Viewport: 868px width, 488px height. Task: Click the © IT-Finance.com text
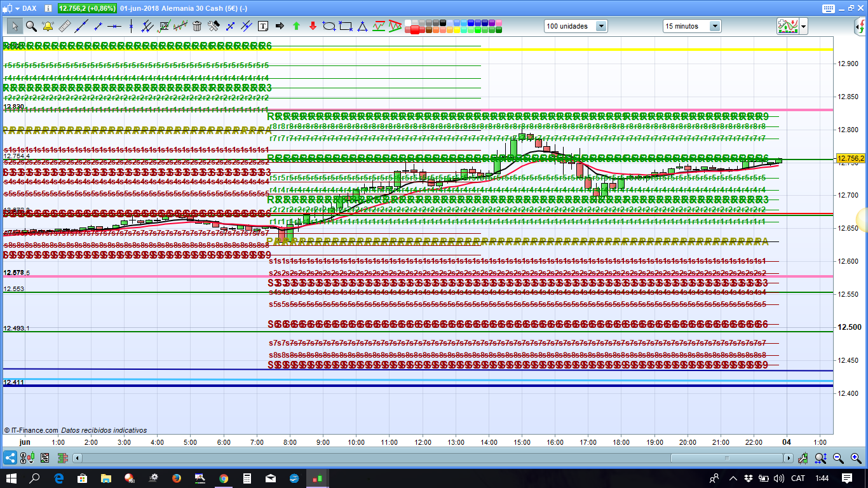coord(31,430)
